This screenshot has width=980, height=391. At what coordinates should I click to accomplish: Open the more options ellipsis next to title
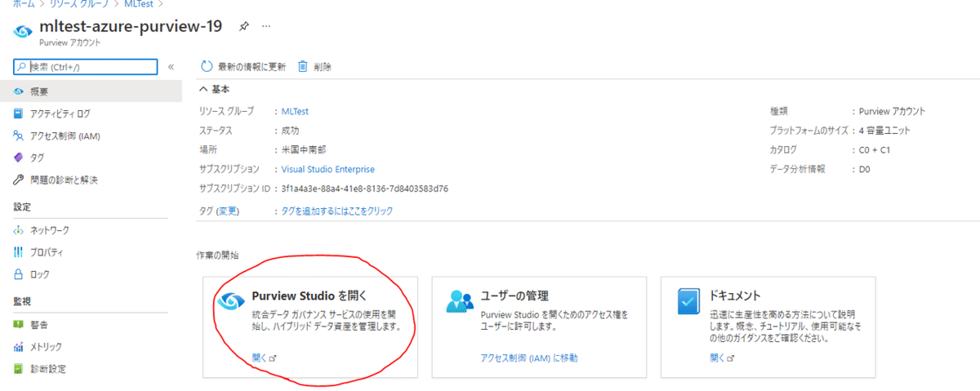click(x=265, y=27)
